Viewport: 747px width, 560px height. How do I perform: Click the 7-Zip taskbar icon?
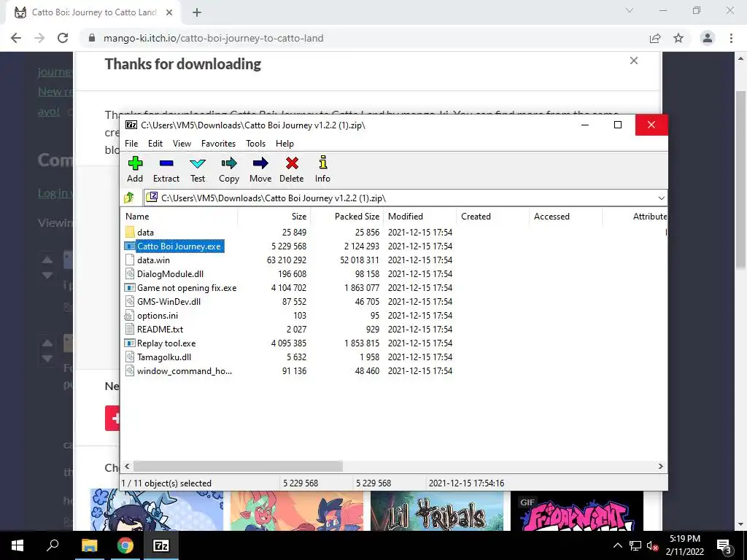pyautogui.click(x=161, y=545)
